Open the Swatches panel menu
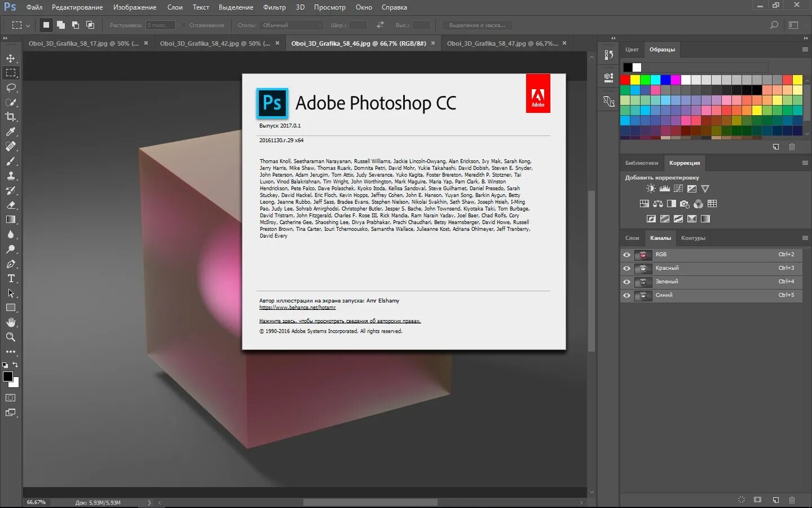 [805, 50]
